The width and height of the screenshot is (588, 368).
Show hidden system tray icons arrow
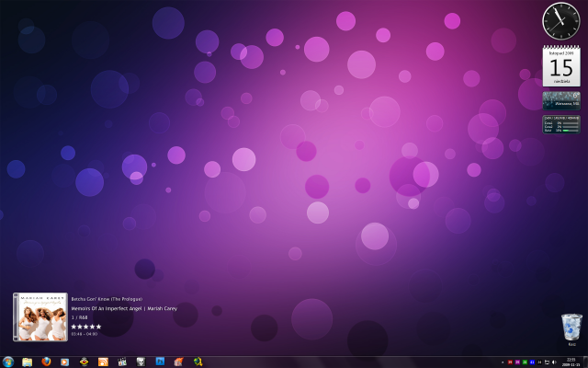point(503,362)
